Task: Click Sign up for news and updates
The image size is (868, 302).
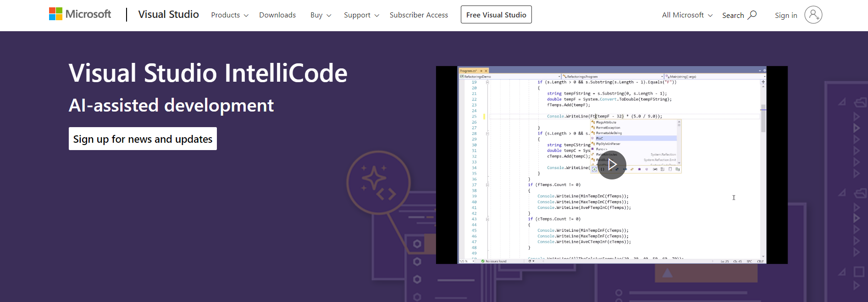Action: (143, 139)
